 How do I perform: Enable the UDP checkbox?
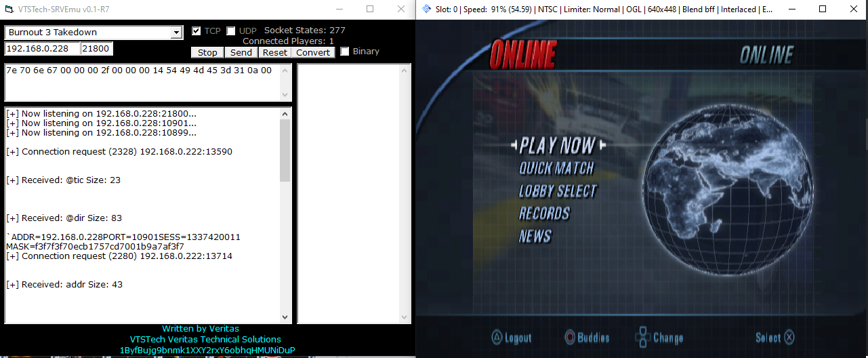pyautogui.click(x=230, y=31)
